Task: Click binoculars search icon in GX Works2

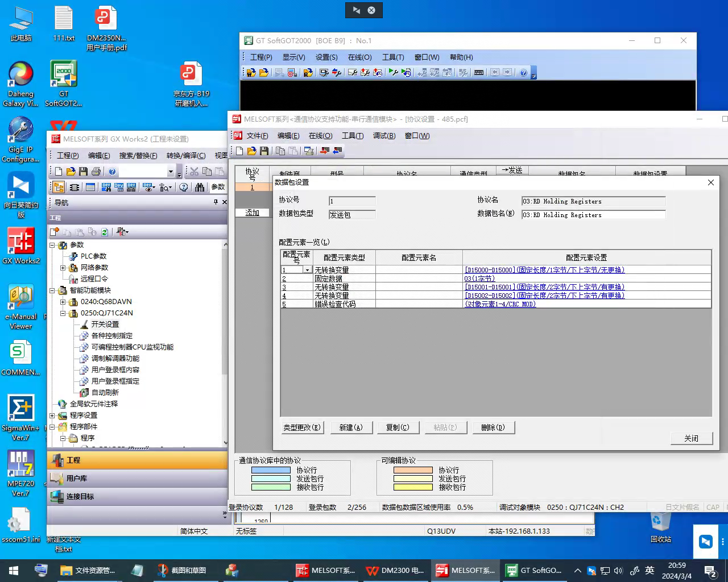Action: click(x=200, y=187)
